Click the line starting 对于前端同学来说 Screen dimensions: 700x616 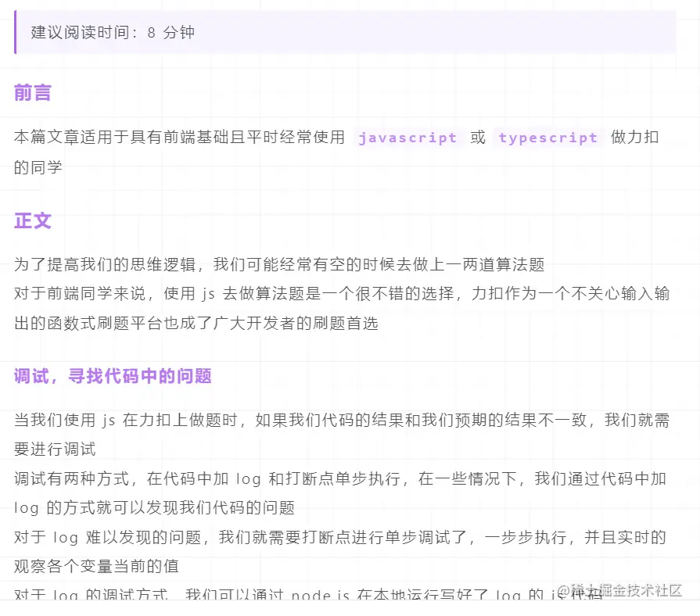coord(342,293)
